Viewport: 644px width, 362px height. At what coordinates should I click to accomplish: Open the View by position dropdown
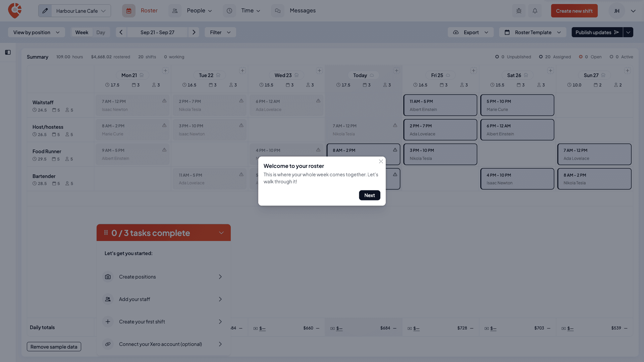(36, 32)
